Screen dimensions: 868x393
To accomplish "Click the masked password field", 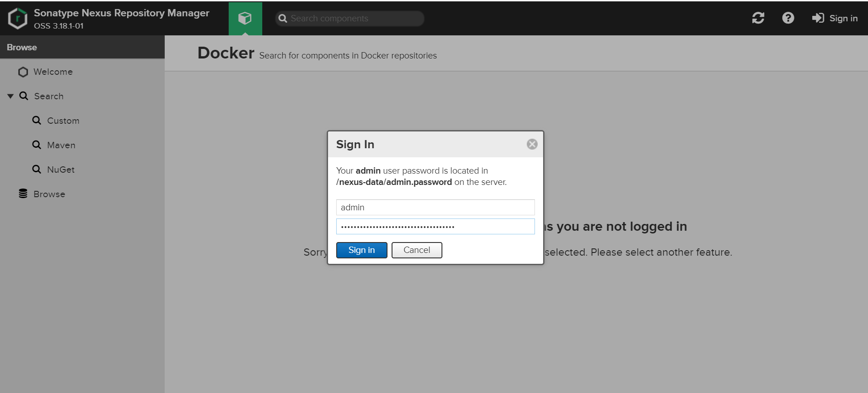I will coord(436,227).
